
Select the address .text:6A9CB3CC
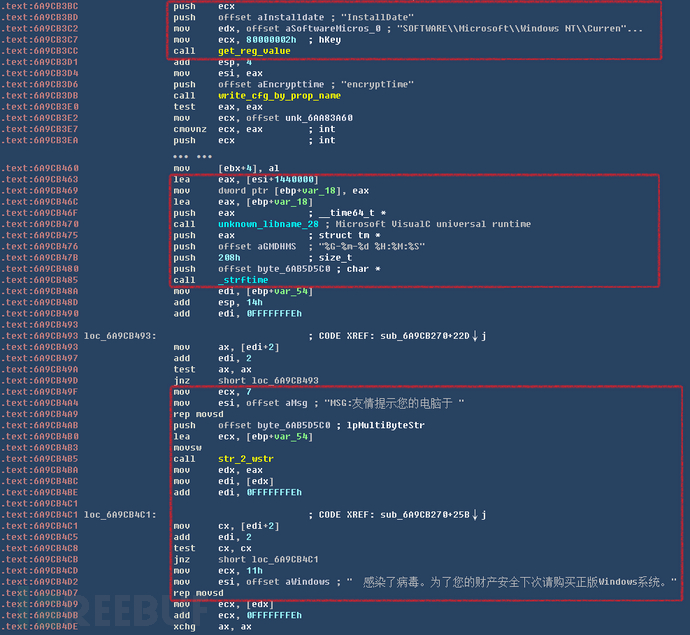39,51
